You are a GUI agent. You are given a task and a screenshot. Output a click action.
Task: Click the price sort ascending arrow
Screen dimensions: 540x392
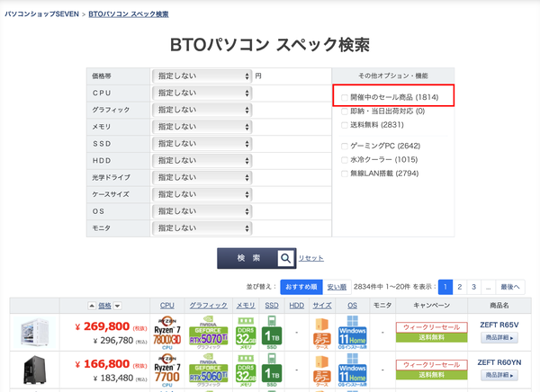(92, 306)
